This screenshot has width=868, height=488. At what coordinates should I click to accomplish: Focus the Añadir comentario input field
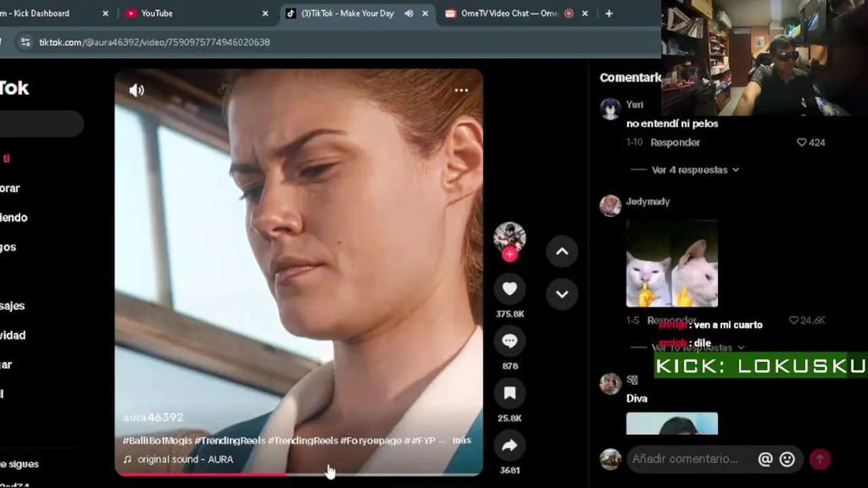(685, 459)
